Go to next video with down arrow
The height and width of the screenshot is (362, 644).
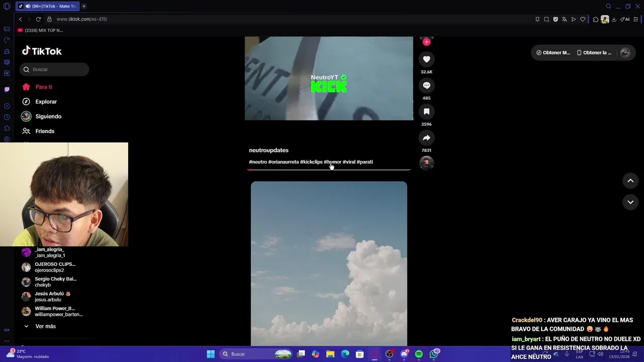click(630, 202)
